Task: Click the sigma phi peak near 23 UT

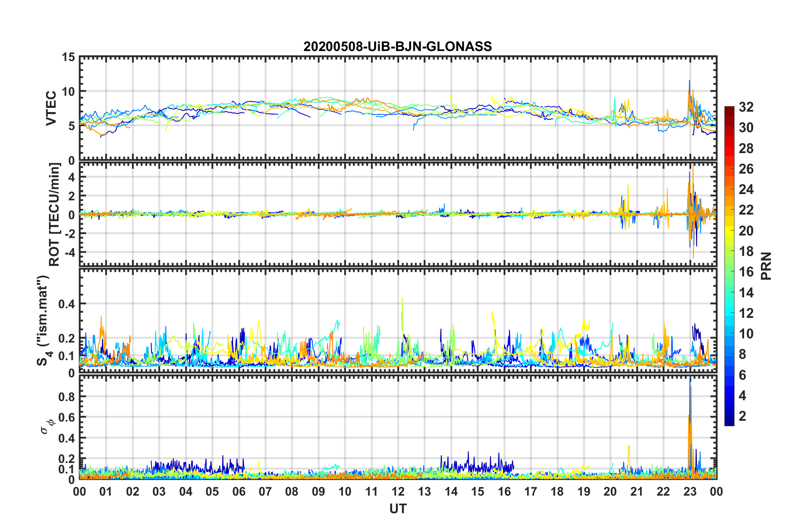Action: click(x=690, y=427)
